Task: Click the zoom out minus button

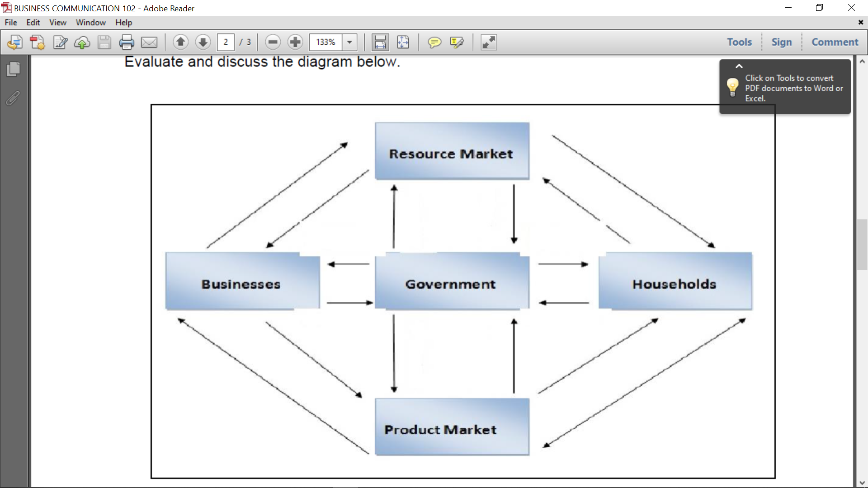Action: click(x=273, y=42)
